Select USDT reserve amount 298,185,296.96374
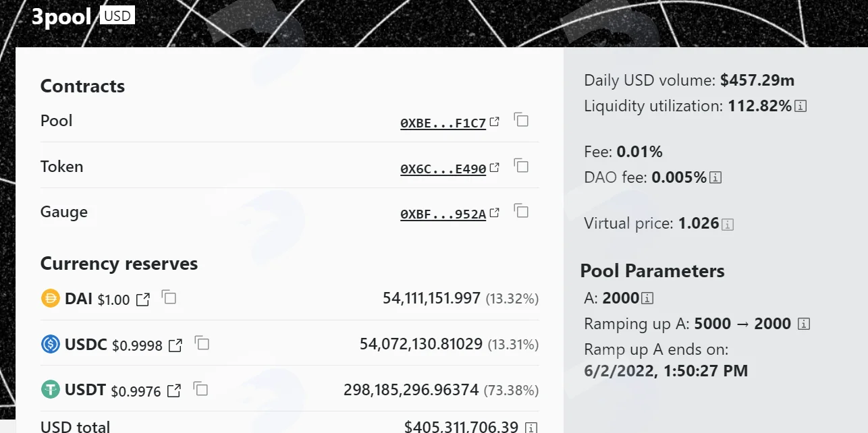868x433 pixels. 412,390
